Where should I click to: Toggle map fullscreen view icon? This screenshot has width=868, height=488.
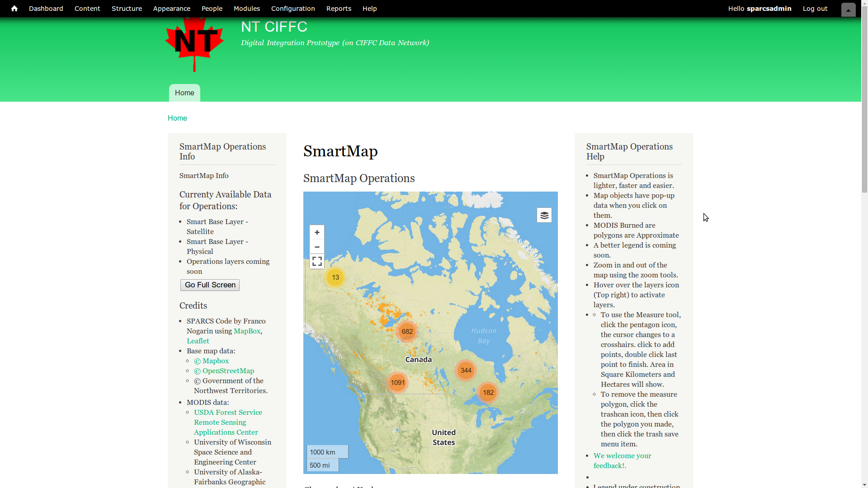coord(317,262)
